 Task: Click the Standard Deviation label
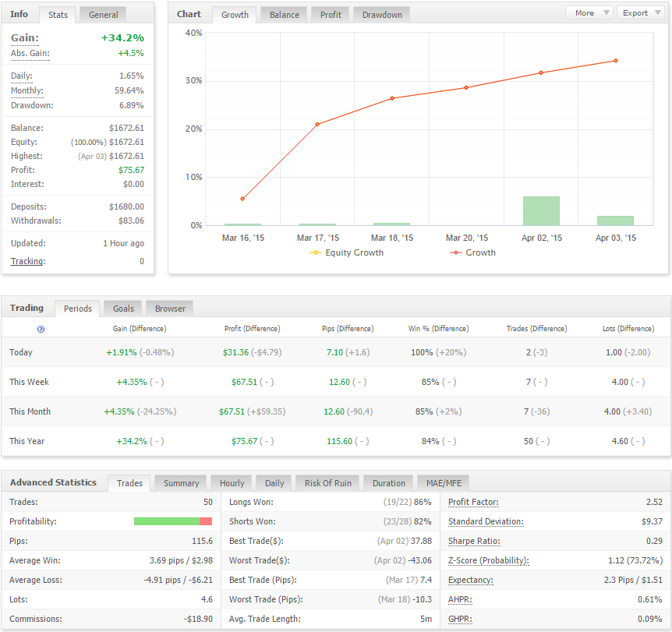click(486, 521)
